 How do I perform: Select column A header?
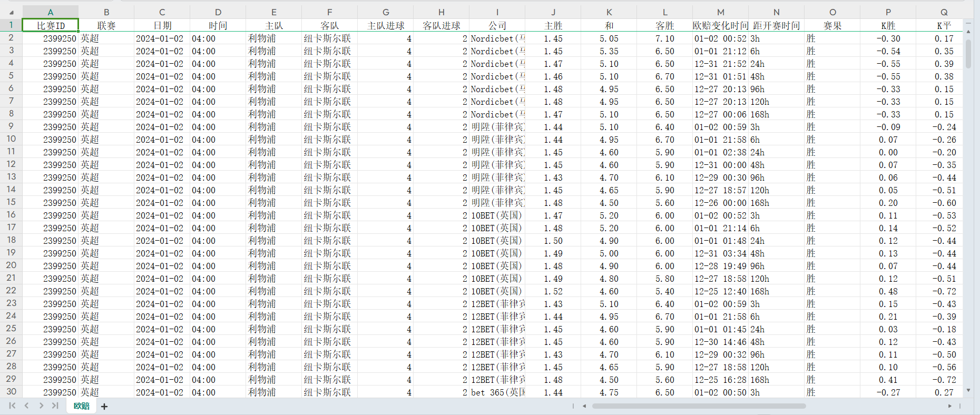51,12
